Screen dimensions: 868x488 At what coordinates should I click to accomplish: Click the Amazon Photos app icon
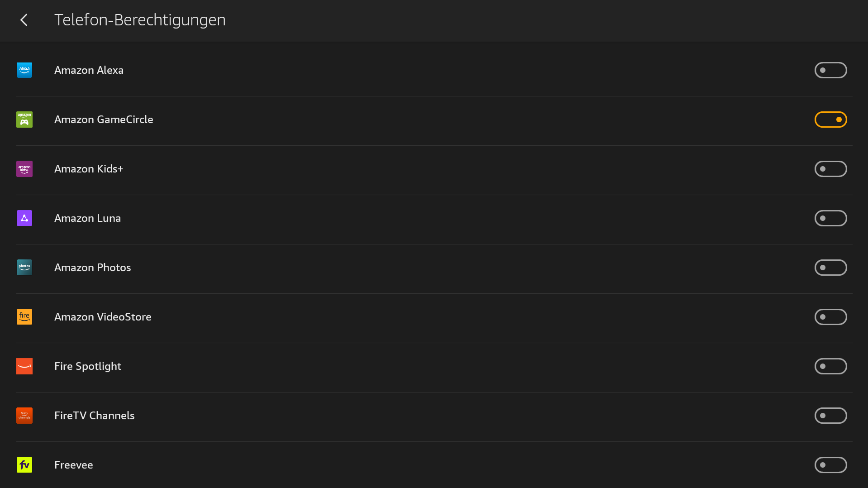tap(24, 268)
